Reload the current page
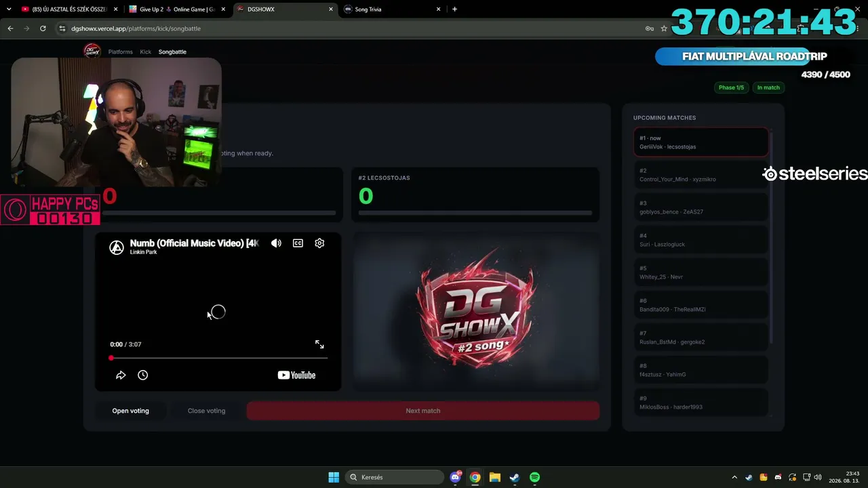The height and width of the screenshot is (488, 868). 43,28
